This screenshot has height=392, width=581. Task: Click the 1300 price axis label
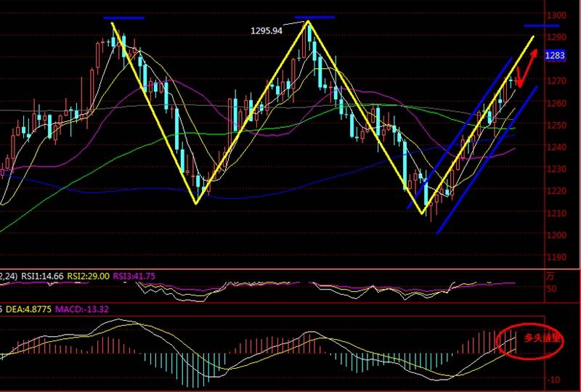[x=556, y=15]
